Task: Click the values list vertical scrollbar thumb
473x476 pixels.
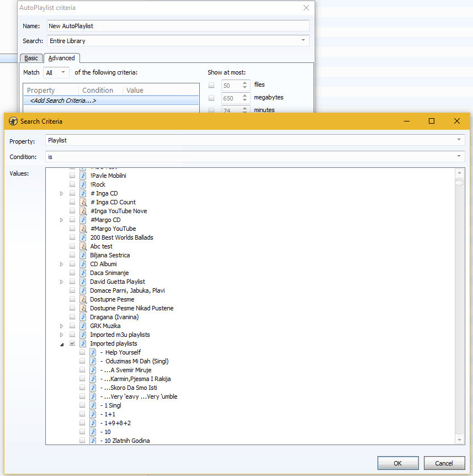Action: coord(459,183)
